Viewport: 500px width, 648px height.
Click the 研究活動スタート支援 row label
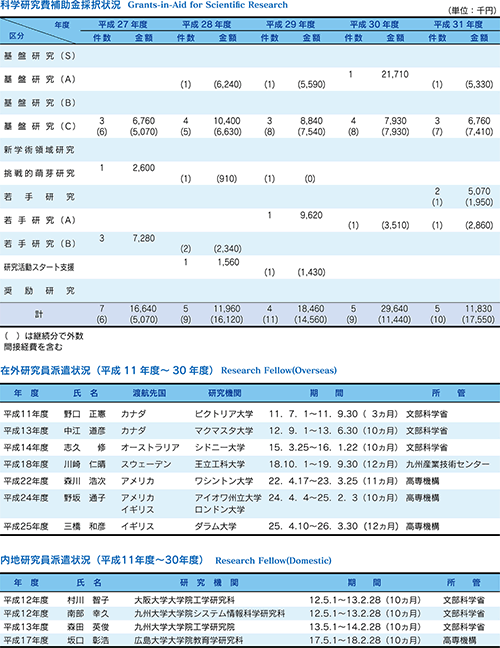(x=39, y=267)
